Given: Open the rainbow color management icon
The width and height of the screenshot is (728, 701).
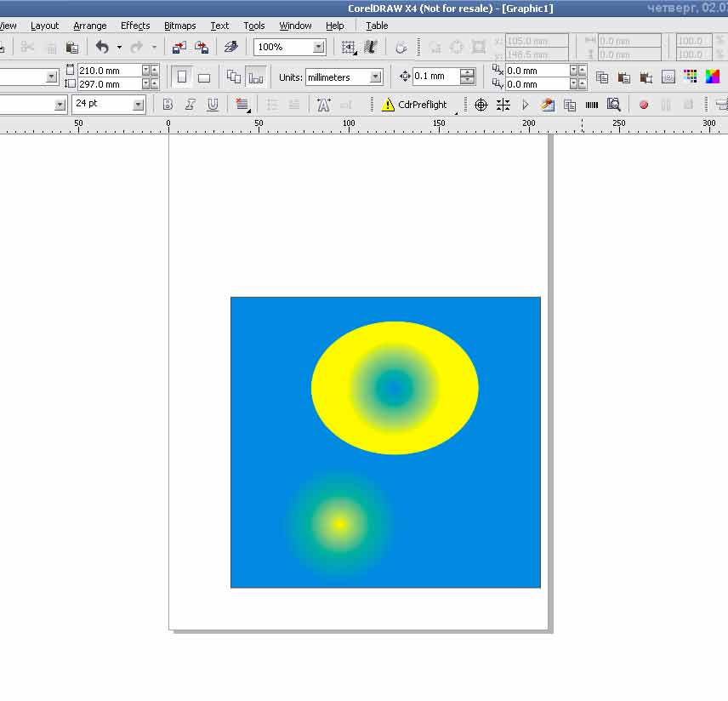Looking at the screenshot, I should pos(712,77).
